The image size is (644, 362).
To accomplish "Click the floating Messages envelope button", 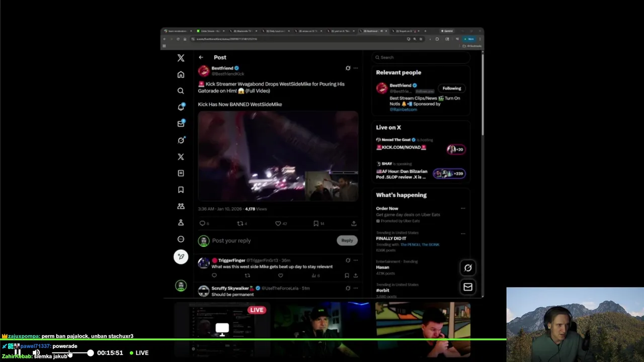I will pyautogui.click(x=468, y=287).
